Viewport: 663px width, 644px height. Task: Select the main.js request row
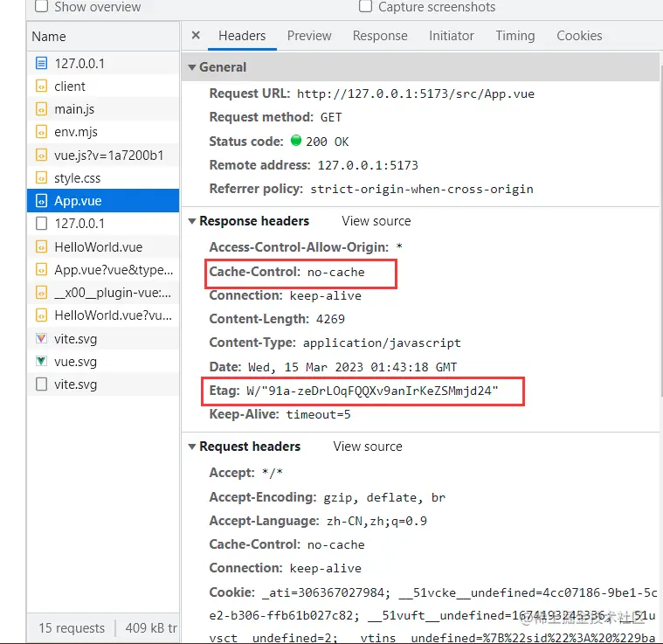click(103, 109)
